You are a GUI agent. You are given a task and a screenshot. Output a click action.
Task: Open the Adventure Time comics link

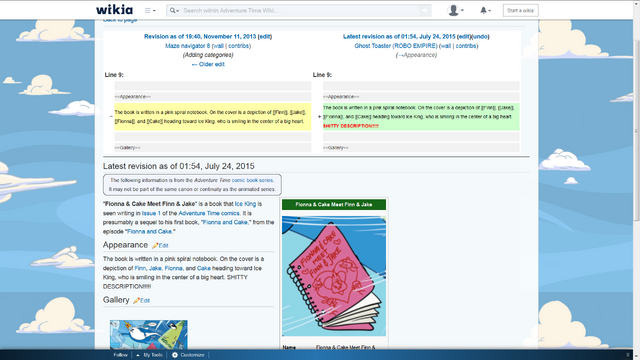(x=209, y=213)
